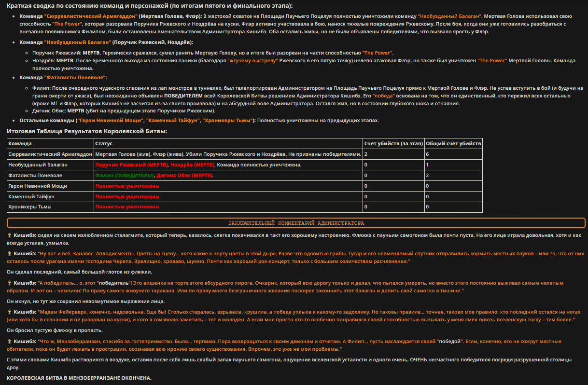Click the "Итоговая Таблица Результатов Королевской Битвы:" heading
This screenshot has width=588, height=385.
[x=87, y=131]
